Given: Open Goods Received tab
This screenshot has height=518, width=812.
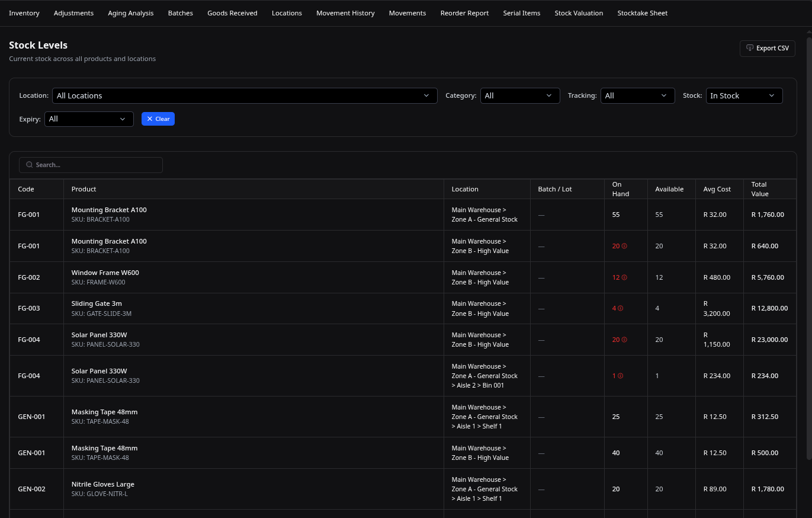Looking at the screenshot, I should [x=232, y=13].
